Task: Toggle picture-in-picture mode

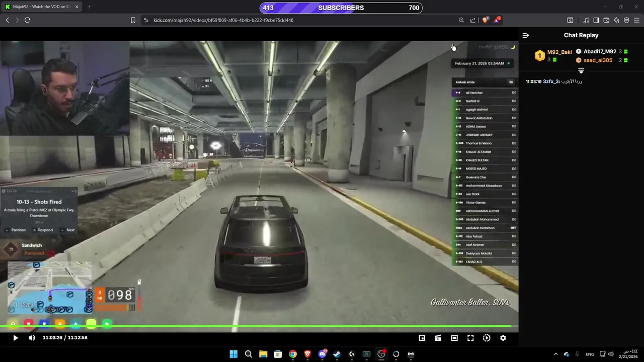Action: (x=422, y=338)
